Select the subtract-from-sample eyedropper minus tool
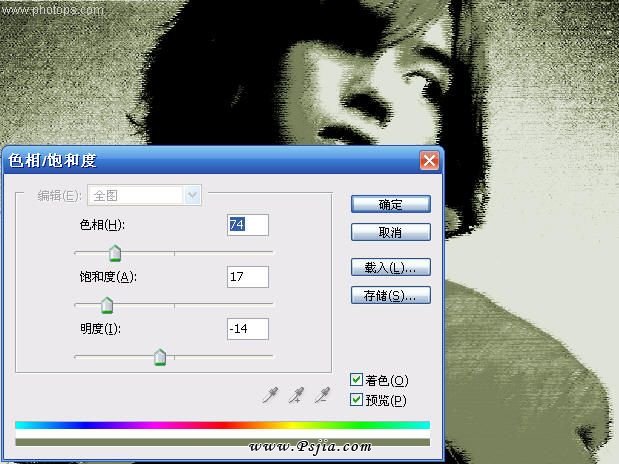 tap(322, 394)
